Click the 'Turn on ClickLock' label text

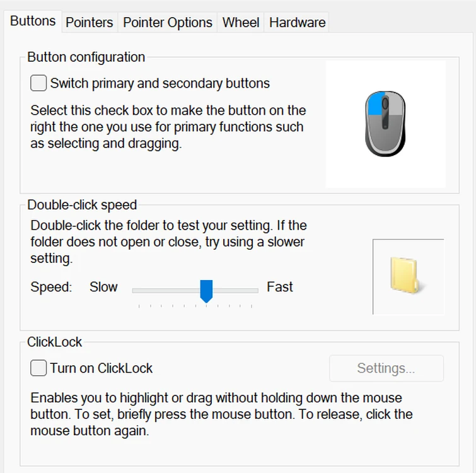pyautogui.click(x=102, y=368)
